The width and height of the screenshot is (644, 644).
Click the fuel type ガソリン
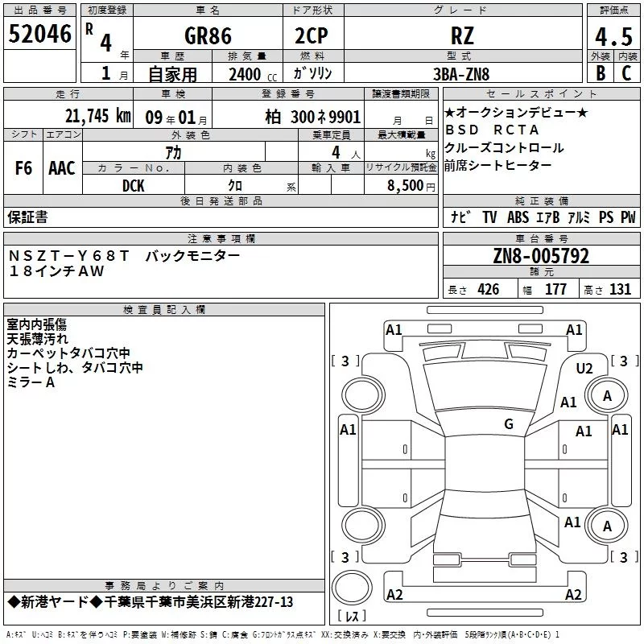pyautogui.click(x=312, y=73)
